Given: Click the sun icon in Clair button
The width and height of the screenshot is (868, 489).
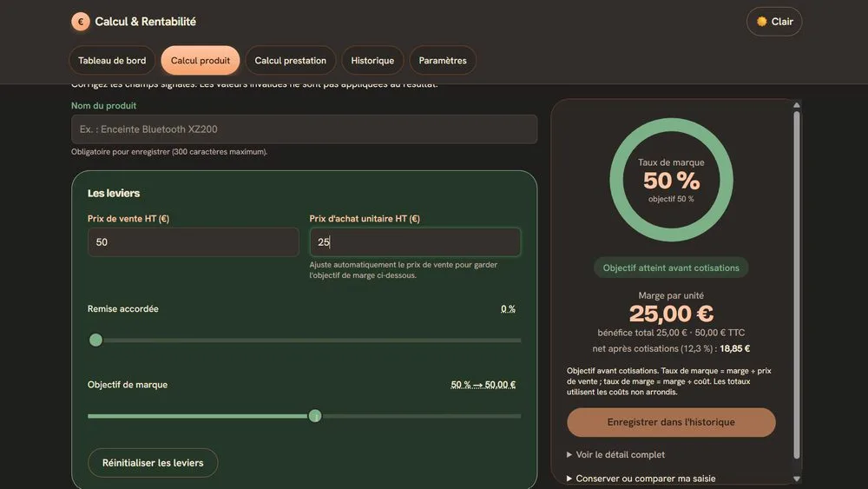Looking at the screenshot, I should click(x=762, y=22).
